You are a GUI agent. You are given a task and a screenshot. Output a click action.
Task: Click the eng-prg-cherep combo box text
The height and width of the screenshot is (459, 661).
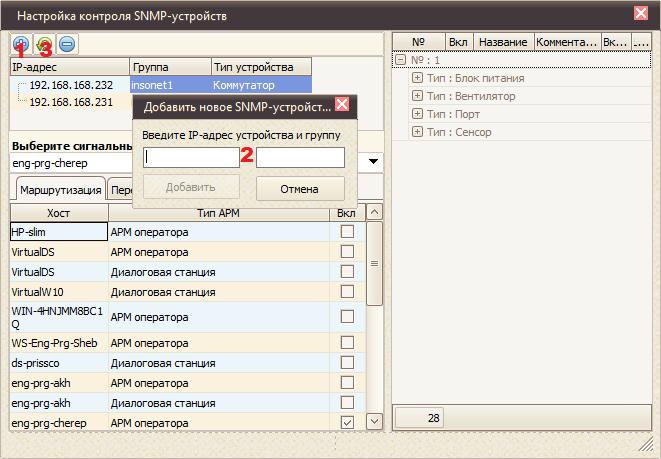pyautogui.click(x=50, y=163)
